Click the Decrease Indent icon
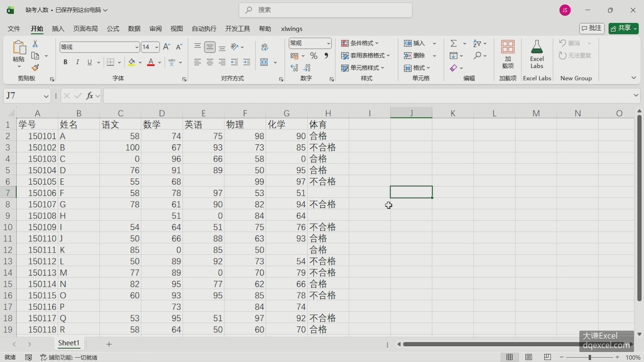The width and height of the screenshot is (644, 362). point(234,62)
